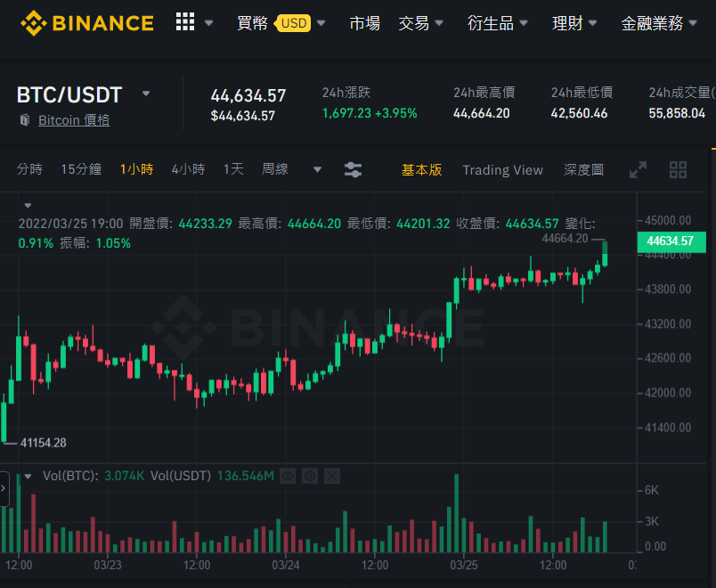Open the apps grid menu icon

pos(185,22)
